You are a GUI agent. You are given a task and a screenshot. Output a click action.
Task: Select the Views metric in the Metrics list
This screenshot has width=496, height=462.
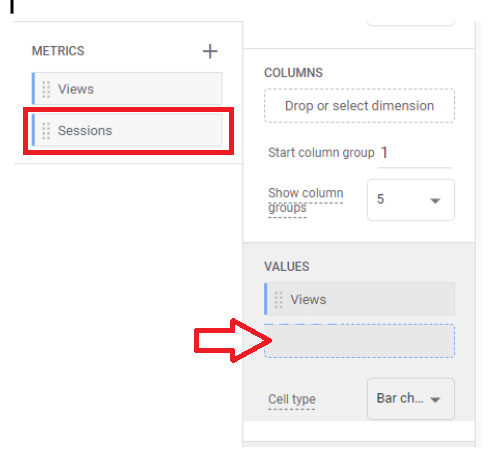pos(127,89)
